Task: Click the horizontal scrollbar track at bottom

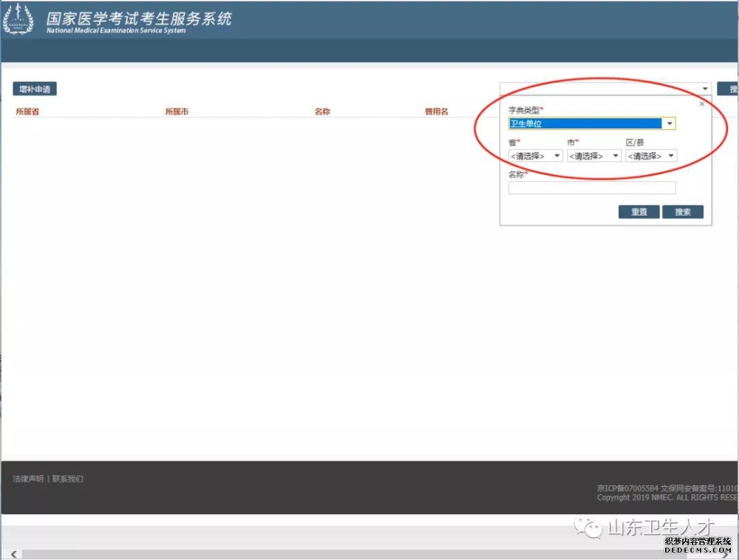Action: [333, 554]
